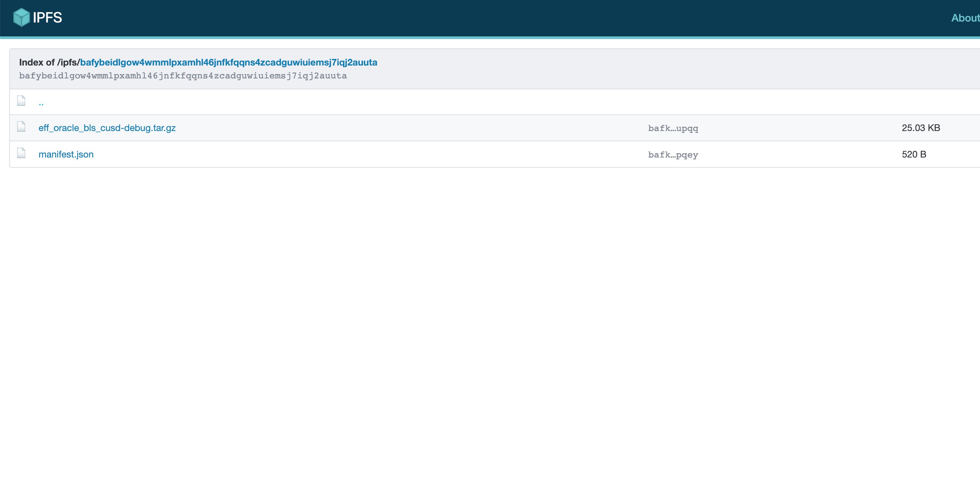Click the 'Index of /ipfs/' heading text
The image size is (980, 497).
[49, 63]
